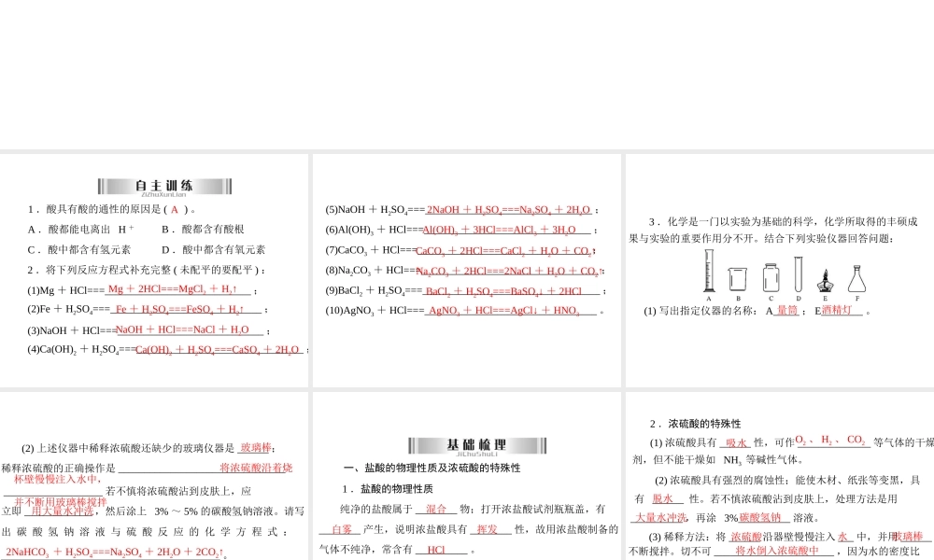Click the red text 将浓硫酸沿着烧
The image size is (934, 560).
[x=256, y=468]
